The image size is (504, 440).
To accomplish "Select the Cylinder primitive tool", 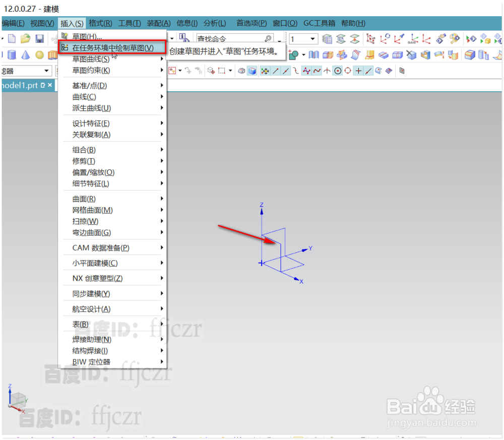I will [x=11, y=55].
